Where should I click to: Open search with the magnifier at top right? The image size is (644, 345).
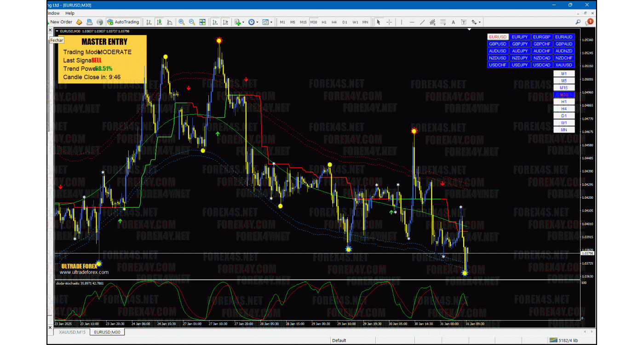[x=578, y=22]
